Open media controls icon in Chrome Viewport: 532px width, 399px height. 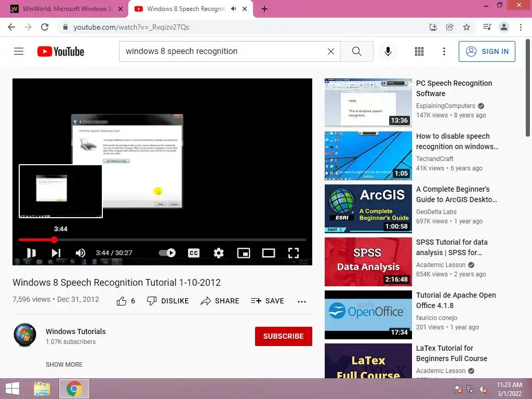(487, 27)
